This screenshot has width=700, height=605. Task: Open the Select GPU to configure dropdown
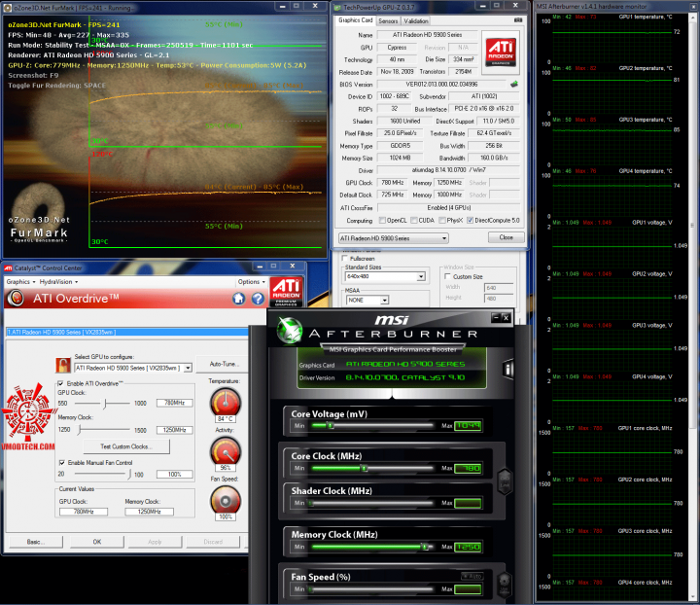133,368
